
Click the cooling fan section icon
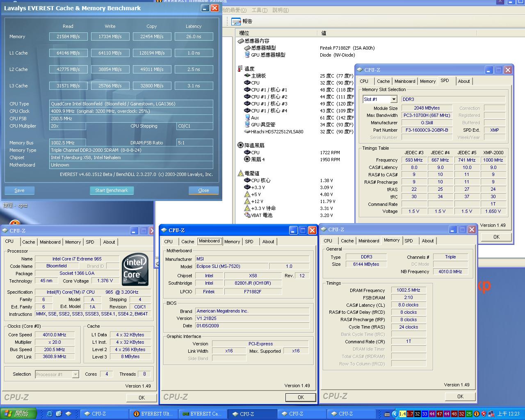point(240,145)
